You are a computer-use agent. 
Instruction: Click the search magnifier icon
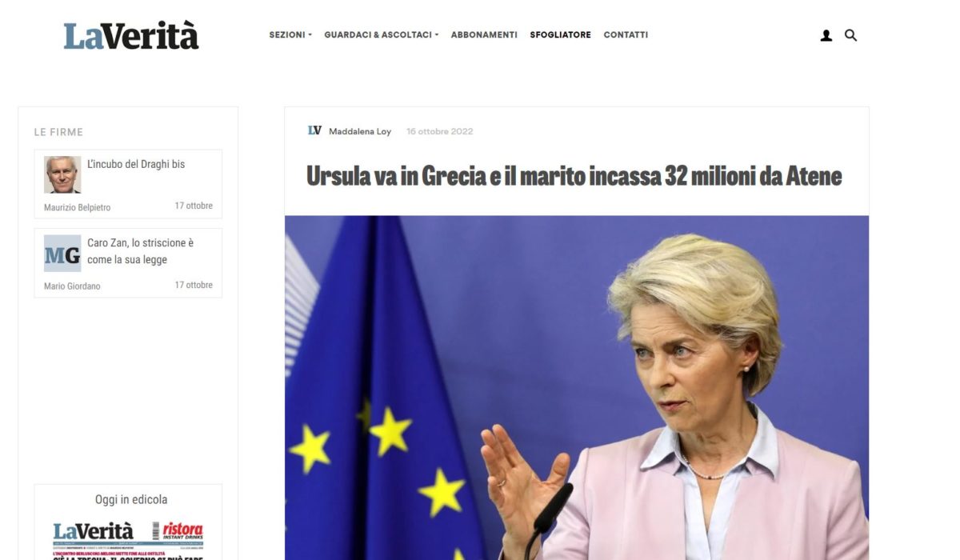(x=850, y=35)
